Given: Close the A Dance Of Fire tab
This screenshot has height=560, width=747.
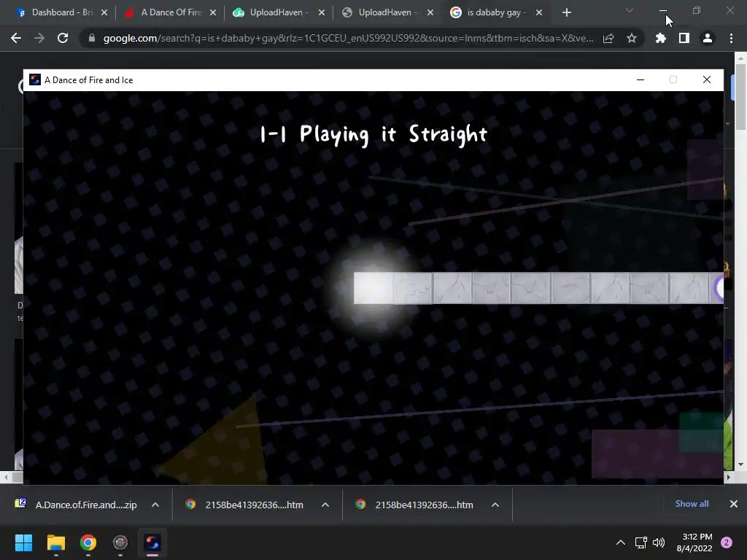Looking at the screenshot, I should pyautogui.click(x=213, y=13).
